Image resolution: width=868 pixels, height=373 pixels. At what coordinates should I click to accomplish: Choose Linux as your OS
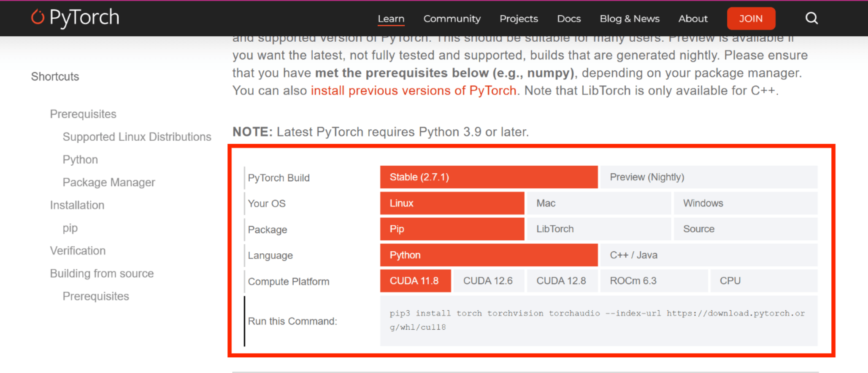[452, 203]
